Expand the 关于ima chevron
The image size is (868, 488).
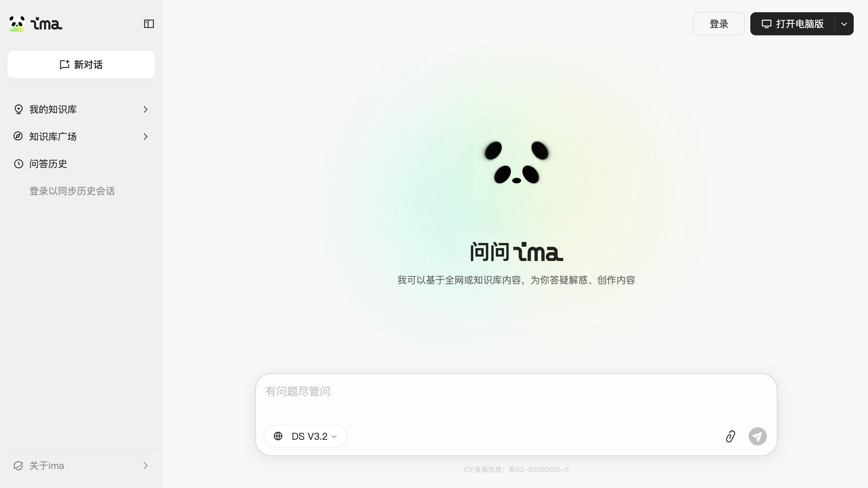146,466
